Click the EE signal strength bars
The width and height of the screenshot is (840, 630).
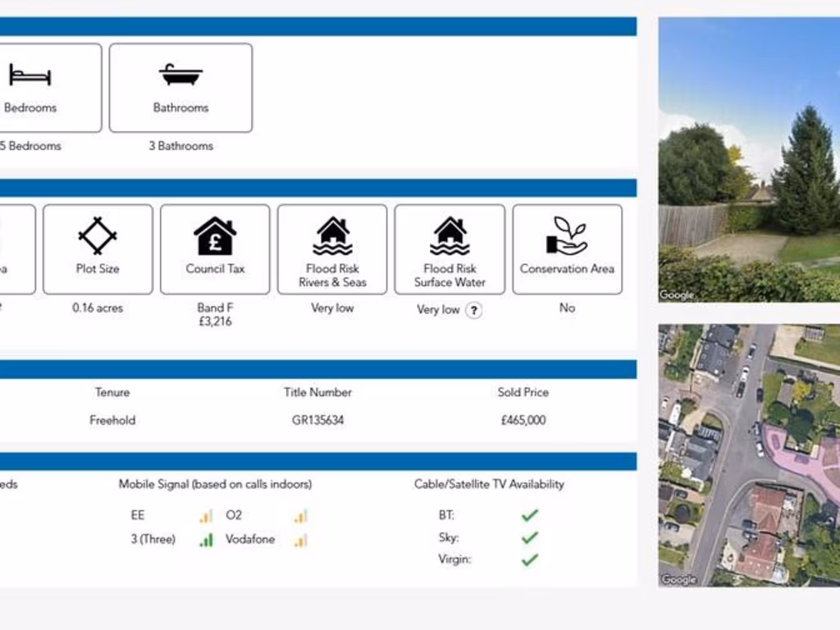(206, 516)
